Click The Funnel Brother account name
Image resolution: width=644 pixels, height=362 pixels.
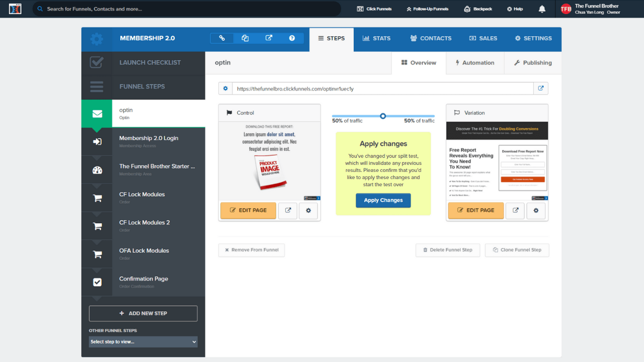[597, 6]
